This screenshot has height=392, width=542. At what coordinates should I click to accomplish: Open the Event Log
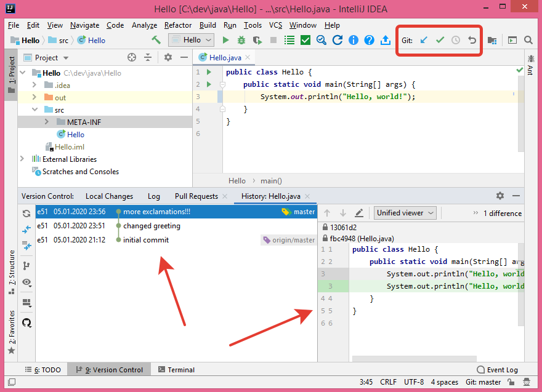(x=498, y=370)
